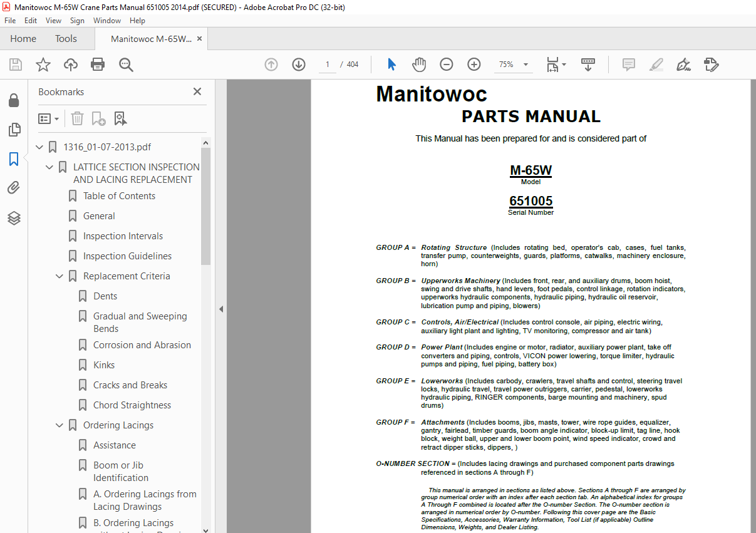Add a new bookmark icon
The width and height of the screenshot is (756, 533).
click(98, 118)
